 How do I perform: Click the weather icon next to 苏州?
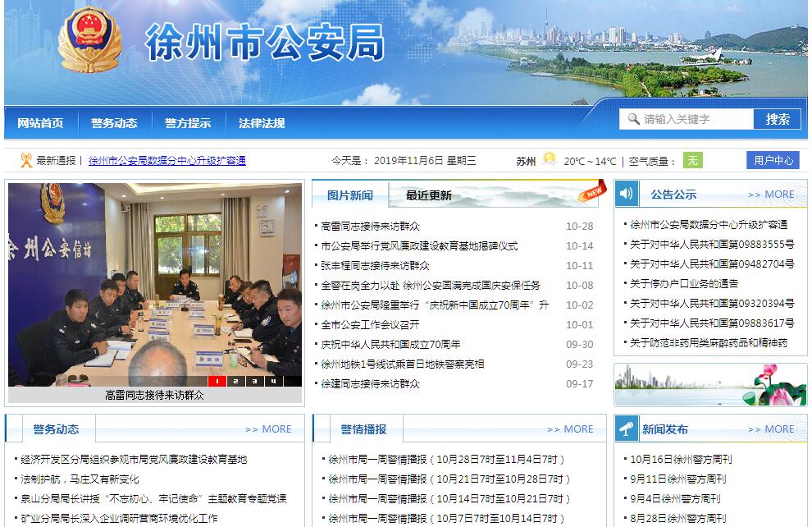[549, 160]
